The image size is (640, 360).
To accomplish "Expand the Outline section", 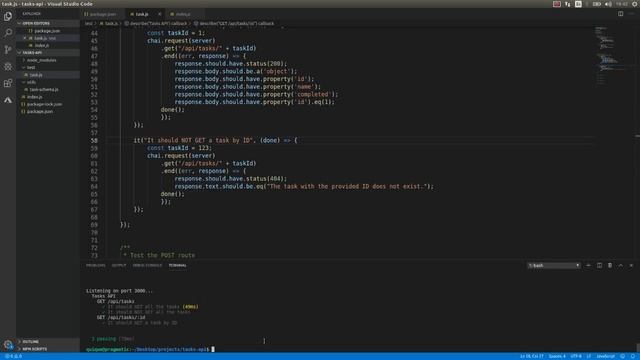I will pyautogui.click(x=48, y=342).
